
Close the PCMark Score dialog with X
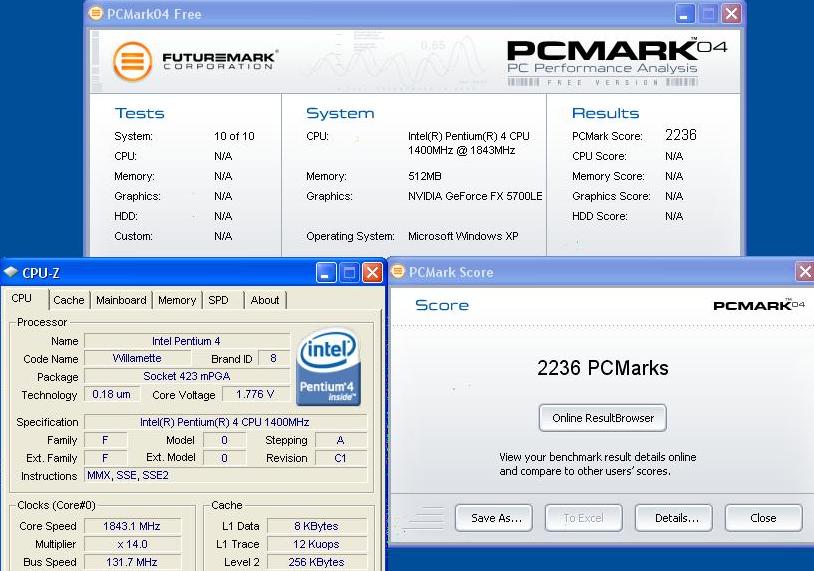[805, 271]
